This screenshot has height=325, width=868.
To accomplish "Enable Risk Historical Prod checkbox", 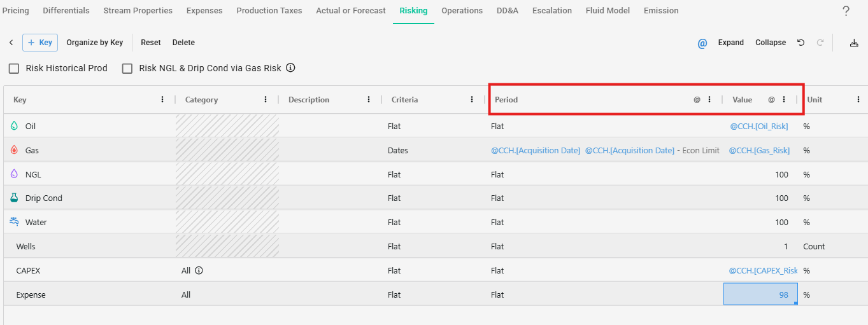I will 14,68.
